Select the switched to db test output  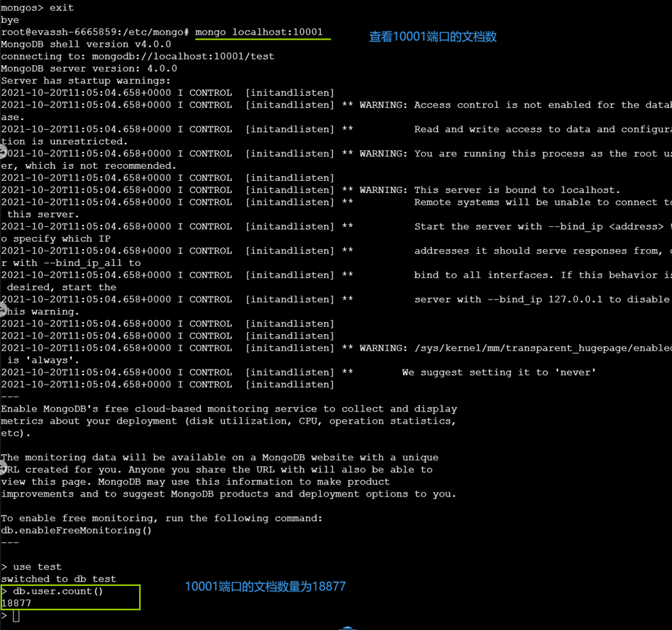tap(55, 578)
